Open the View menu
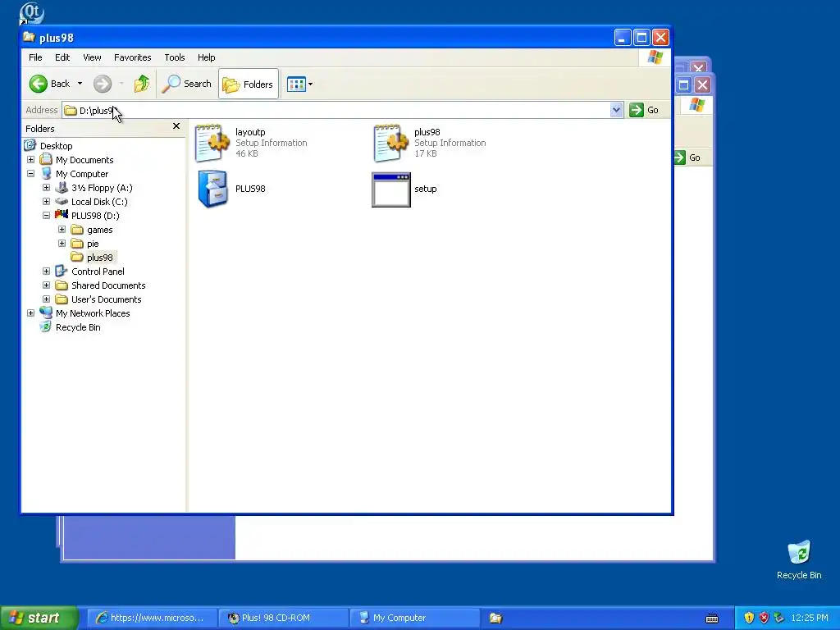The width and height of the screenshot is (840, 630). click(92, 57)
